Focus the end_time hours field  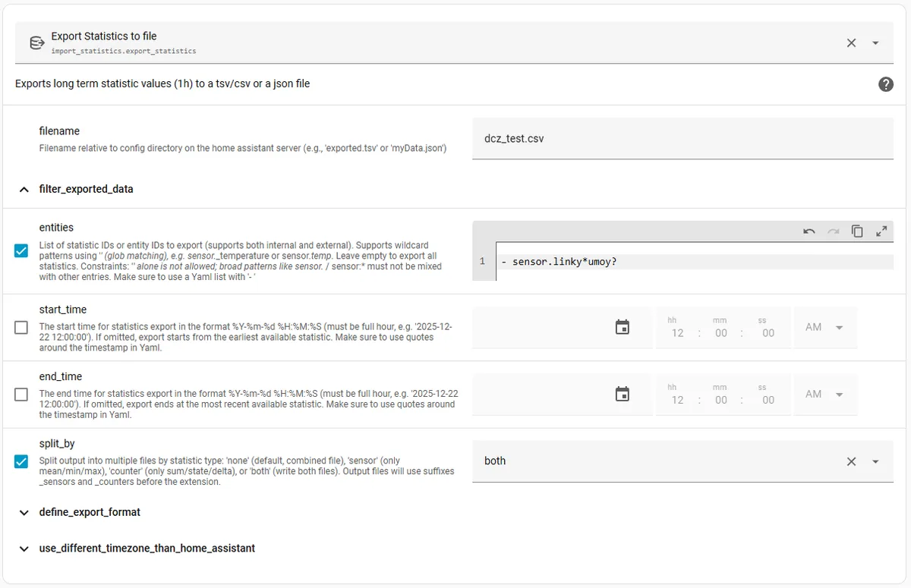[677, 399]
